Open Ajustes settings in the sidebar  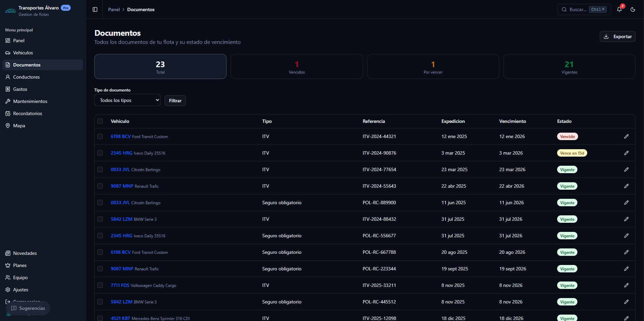21,290
